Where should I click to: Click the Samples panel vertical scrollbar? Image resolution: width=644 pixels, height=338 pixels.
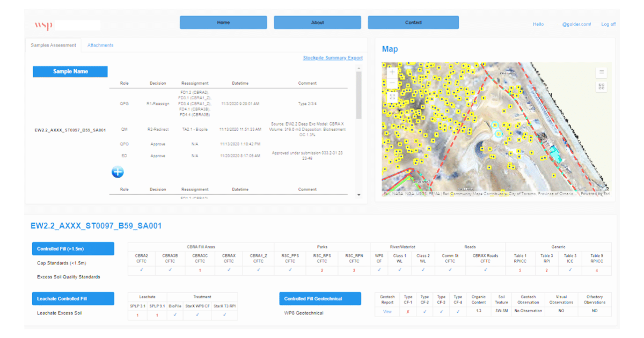359,94
